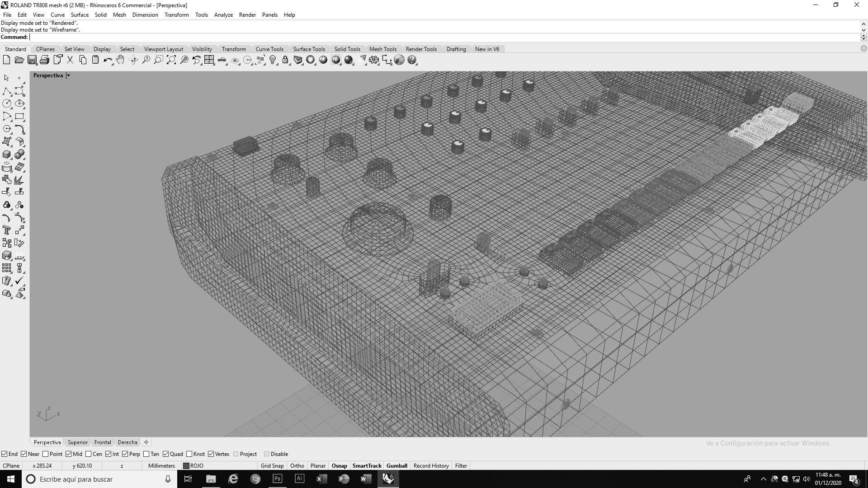This screenshot has height=488, width=868.
Task: Toggle Ortho mode in the status bar
Action: point(297,466)
